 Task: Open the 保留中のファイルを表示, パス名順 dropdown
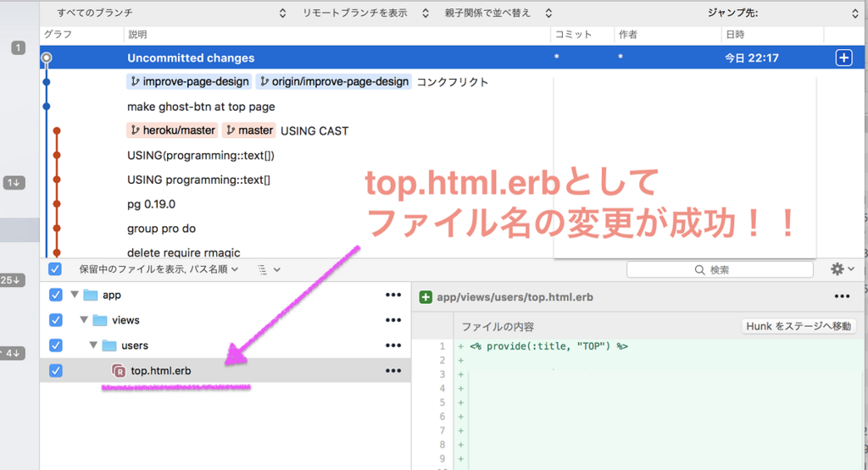(159, 269)
